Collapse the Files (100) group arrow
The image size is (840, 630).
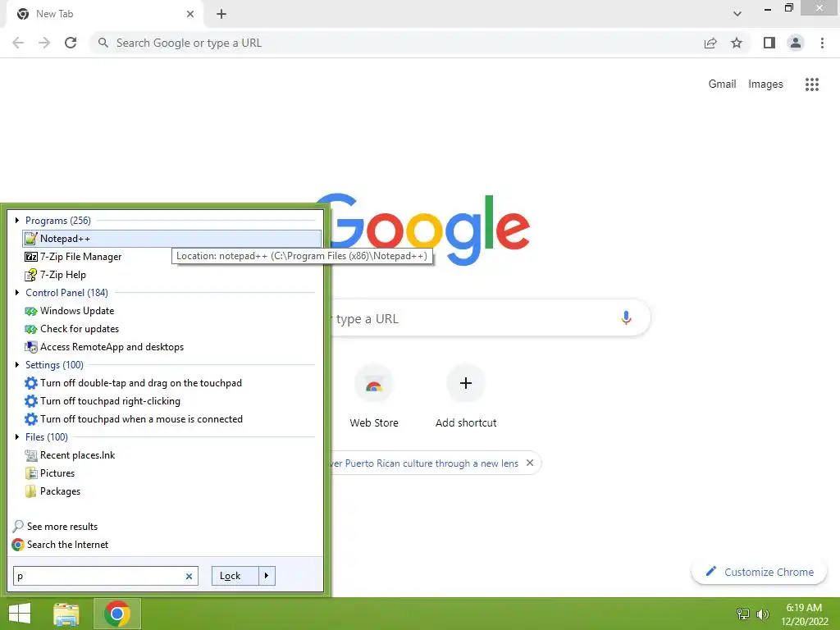pos(17,437)
